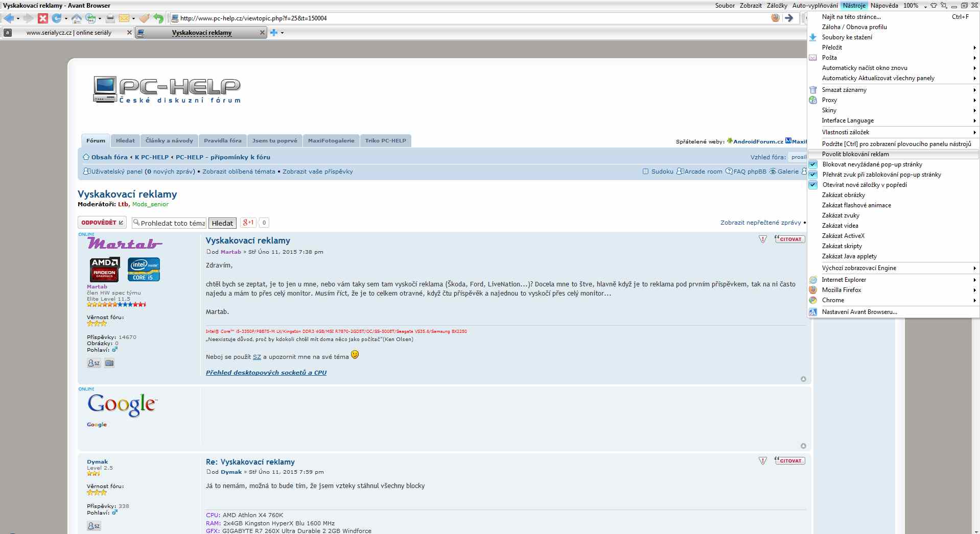The width and height of the screenshot is (980, 534).
Task: Click the ODPOVĚDĚT reply button
Action: pyautogui.click(x=102, y=223)
